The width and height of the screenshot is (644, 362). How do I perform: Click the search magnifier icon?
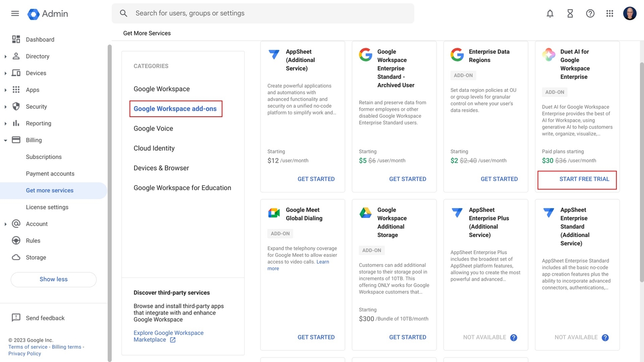click(x=123, y=13)
